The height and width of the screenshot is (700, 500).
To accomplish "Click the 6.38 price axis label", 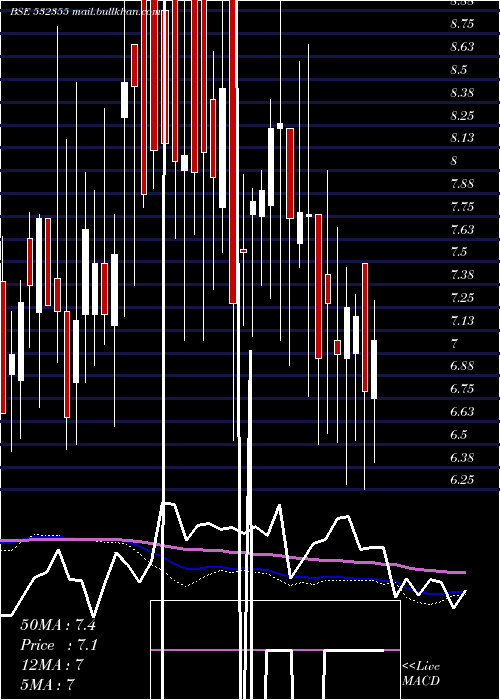I will (x=462, y=458).
